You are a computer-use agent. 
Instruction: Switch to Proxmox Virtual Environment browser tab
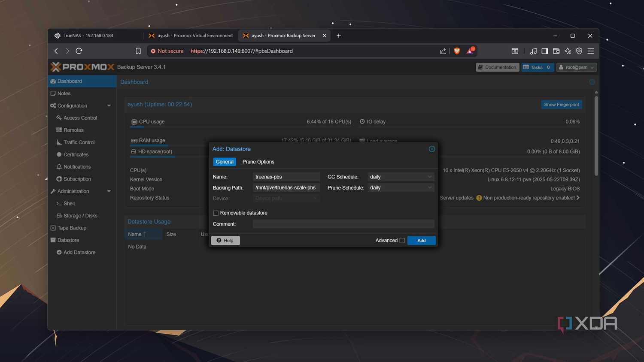coord(191,36)
